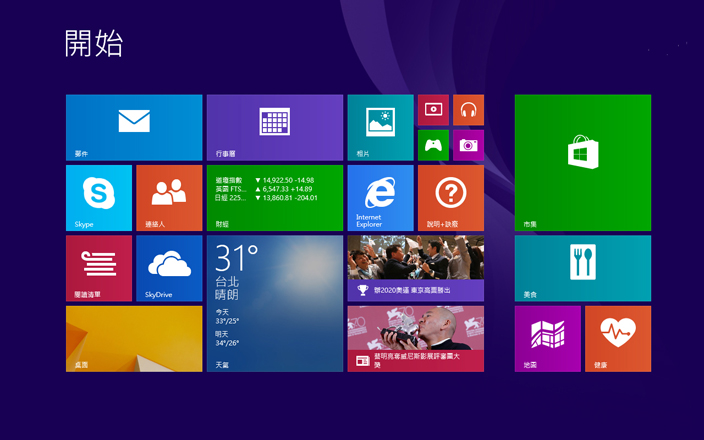704x440 pixels.
Task: Open the small red Video tile
Action: 433,110
